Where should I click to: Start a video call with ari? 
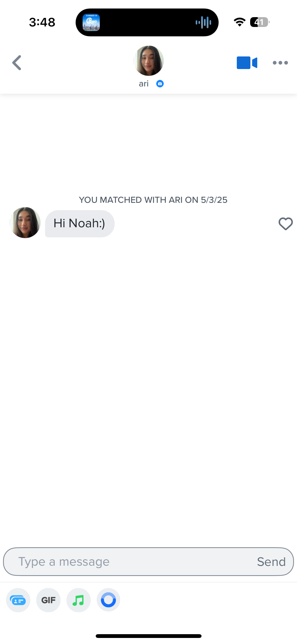click(247, 62)
